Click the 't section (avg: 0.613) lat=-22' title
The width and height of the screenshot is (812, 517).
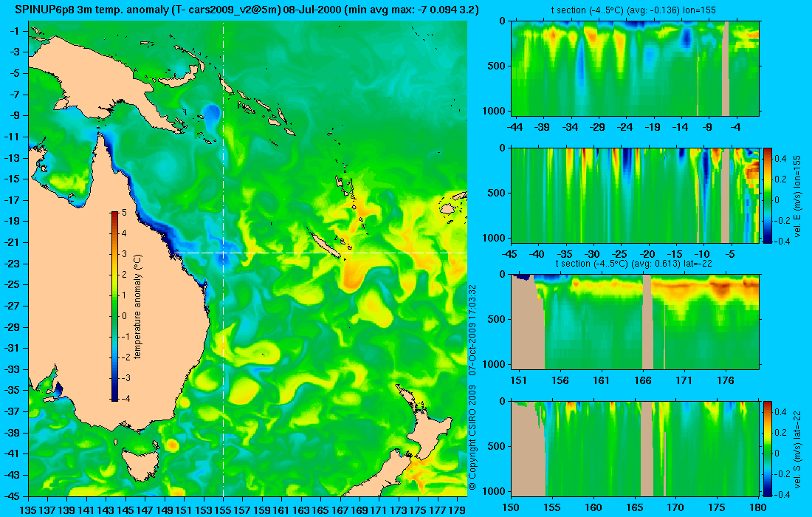pyautogui.click(x=633, y=263)
